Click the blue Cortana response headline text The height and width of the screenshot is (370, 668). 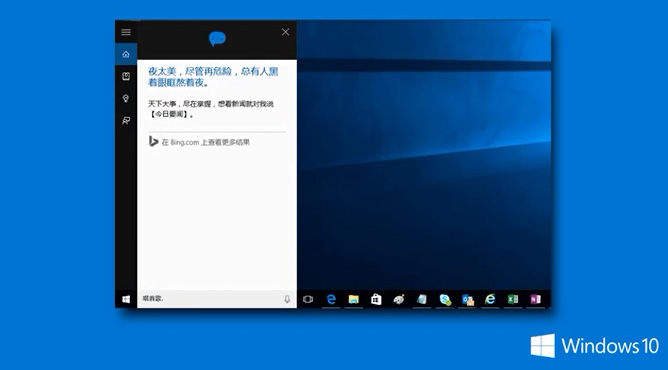tap(213, 77)
